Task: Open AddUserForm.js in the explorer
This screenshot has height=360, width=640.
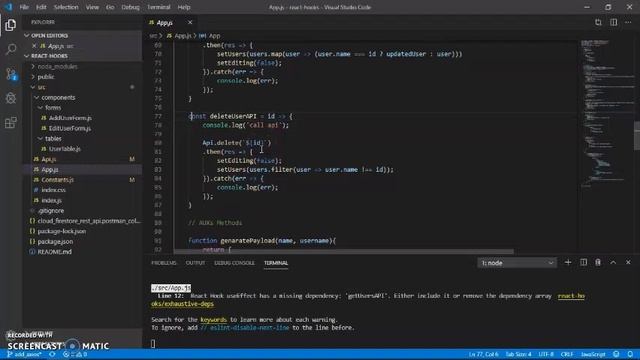Action: (70, 118)
